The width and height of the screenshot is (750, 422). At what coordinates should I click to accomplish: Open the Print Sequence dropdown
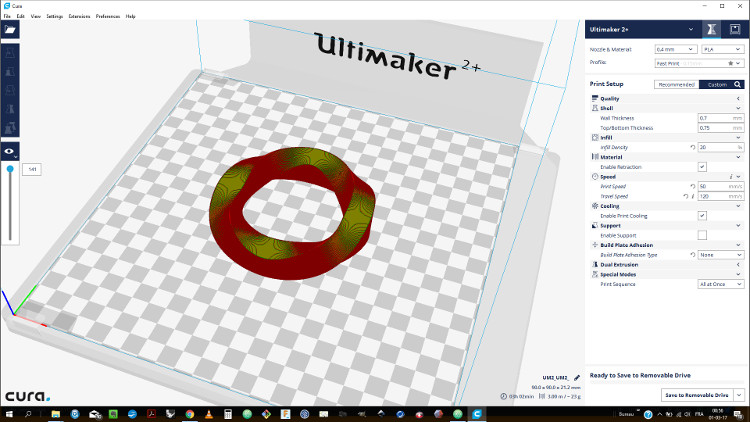(721, 284)
